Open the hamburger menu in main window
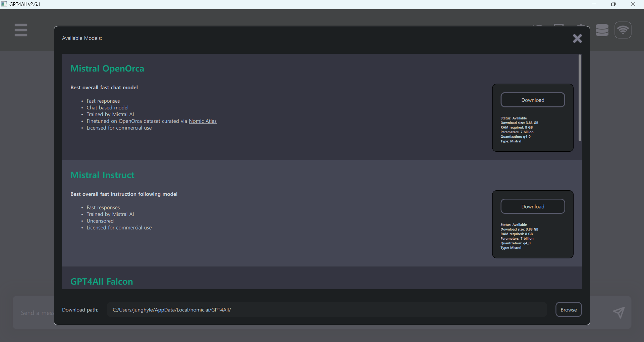The width and height of the screenshot is (644, 342). pyautogui.click(x=21, y=30)
